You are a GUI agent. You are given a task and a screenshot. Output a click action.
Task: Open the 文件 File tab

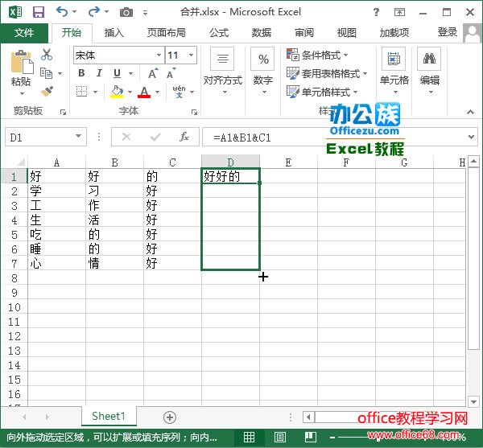pos(24,33)
